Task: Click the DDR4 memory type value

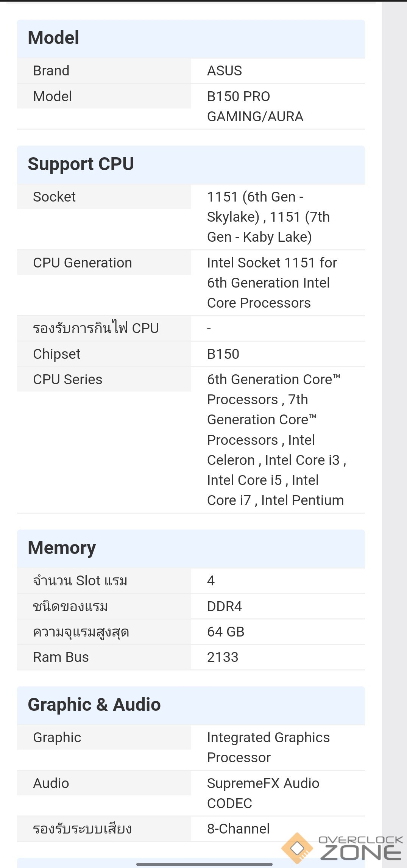Action: (224, 607)
